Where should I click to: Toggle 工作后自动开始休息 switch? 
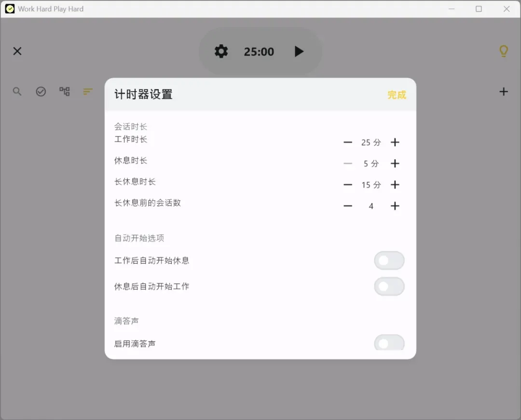[x=389, y=261]
